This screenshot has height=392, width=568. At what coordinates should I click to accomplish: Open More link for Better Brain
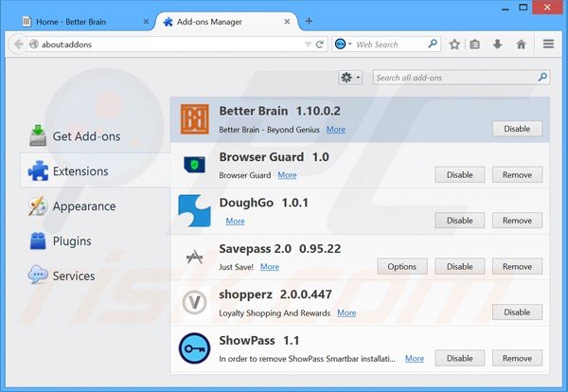click(336, 130)
